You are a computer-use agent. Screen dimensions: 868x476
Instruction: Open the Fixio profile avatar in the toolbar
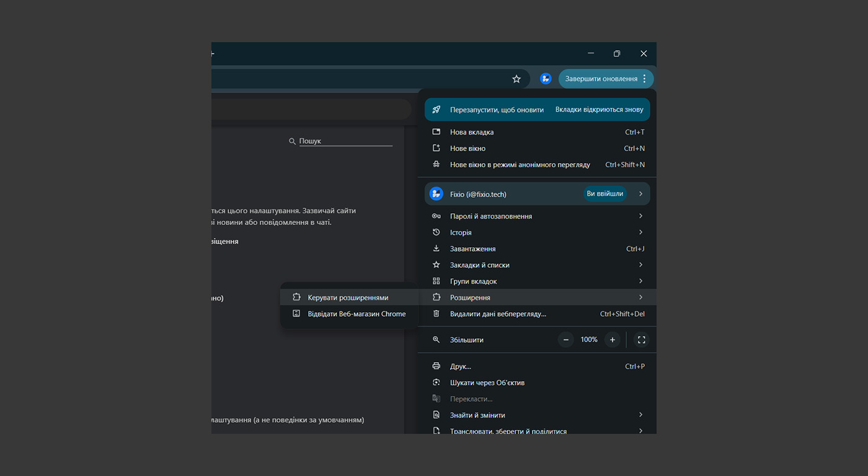coord(546,79)
